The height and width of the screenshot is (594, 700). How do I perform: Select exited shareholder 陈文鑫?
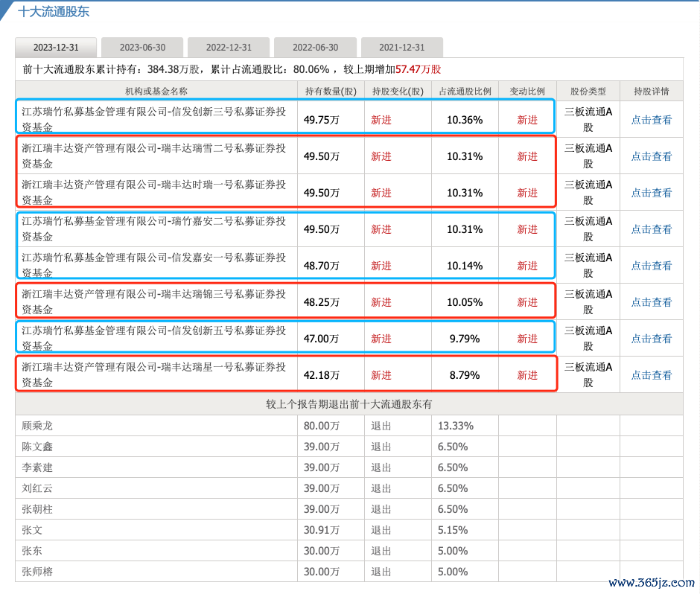point(37,447)
